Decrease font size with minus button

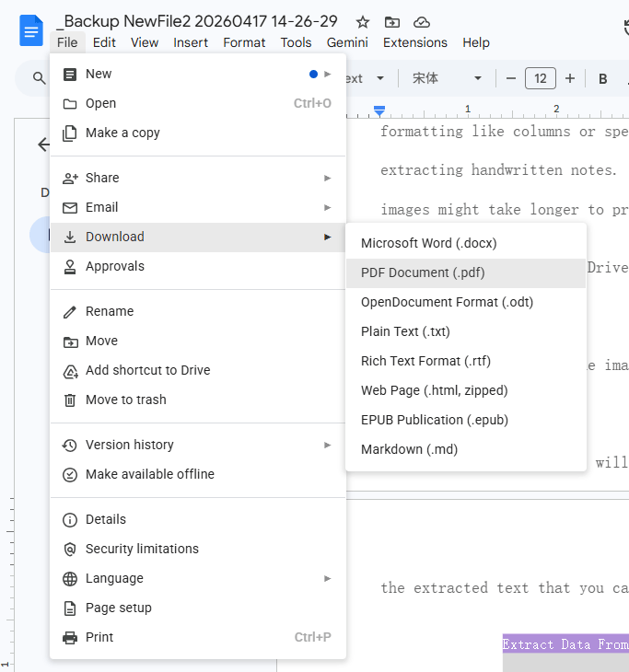(511, 78)
